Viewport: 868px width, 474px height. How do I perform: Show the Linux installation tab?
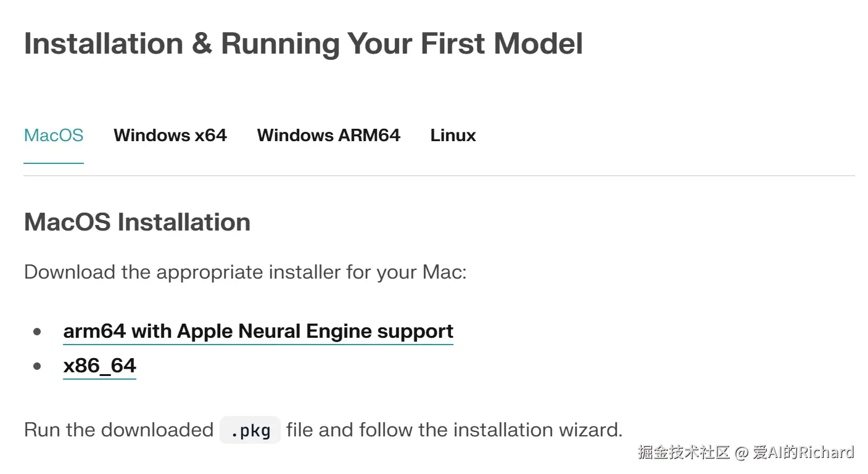click(x=453, y=136)
